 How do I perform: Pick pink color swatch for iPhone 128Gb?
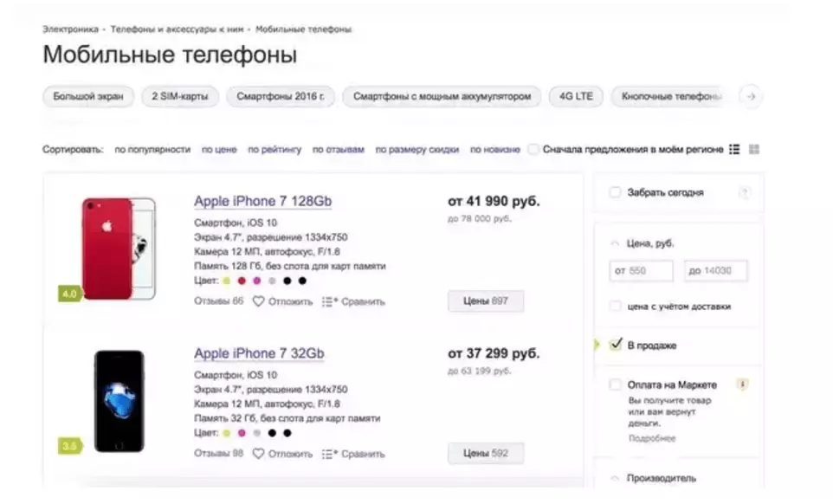256,281
